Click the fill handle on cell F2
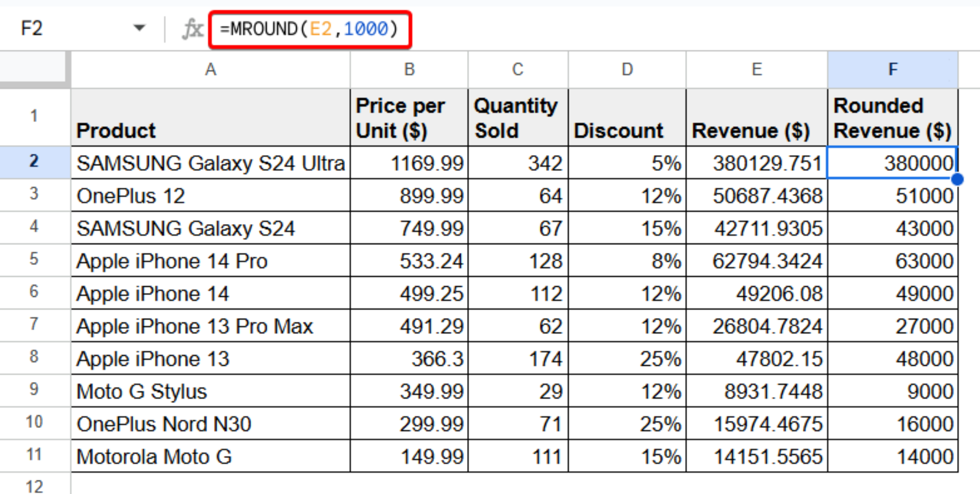The image size is (980, 494). point(957,179)
